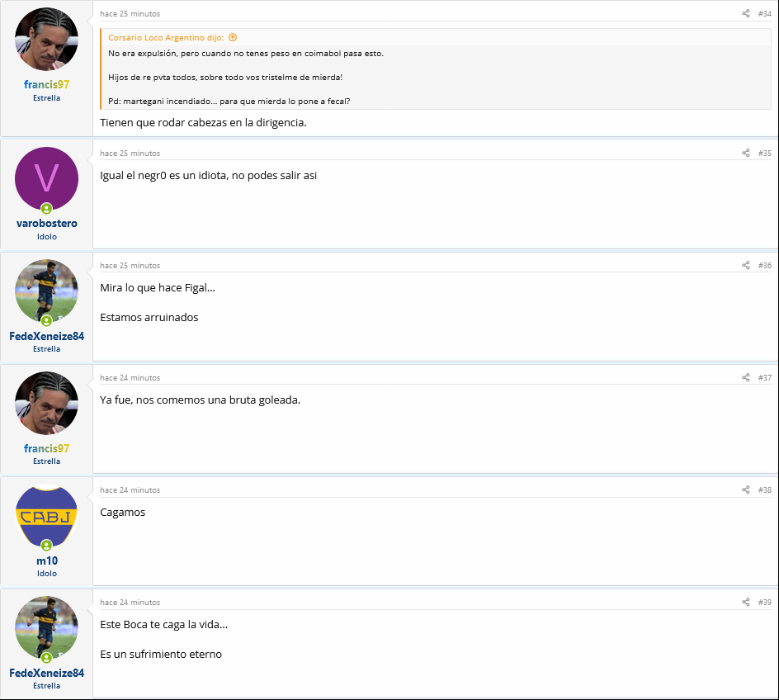Screen dimensions: 779x700
Task: Open m10 profile name
Action: coord(47,560)
